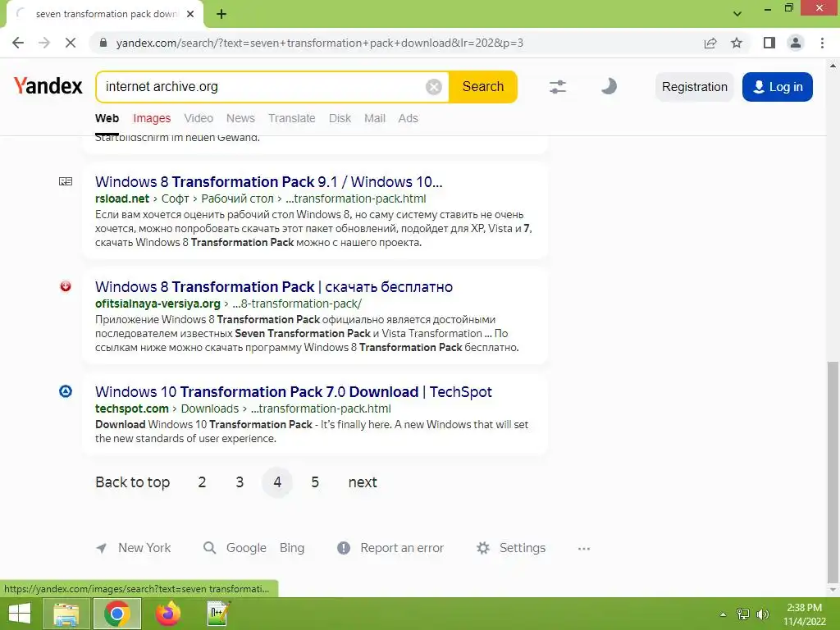840x630 pixels.
Task: Click the Report an error exclamation icon
Action: [344, 548]
